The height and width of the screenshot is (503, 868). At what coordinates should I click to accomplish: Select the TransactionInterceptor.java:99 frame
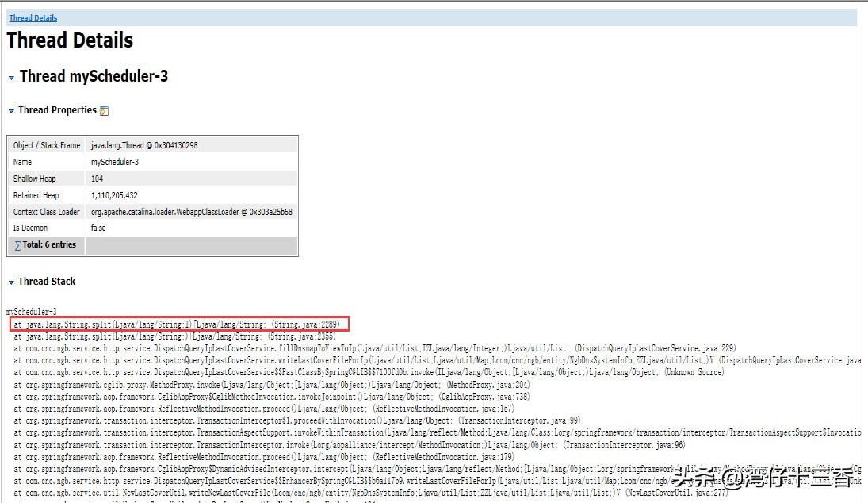pos(296,420)
